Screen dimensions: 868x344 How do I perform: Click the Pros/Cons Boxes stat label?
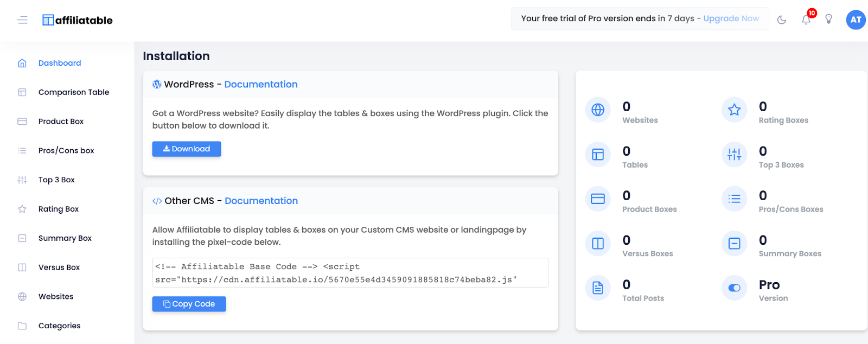pos(791,209)
